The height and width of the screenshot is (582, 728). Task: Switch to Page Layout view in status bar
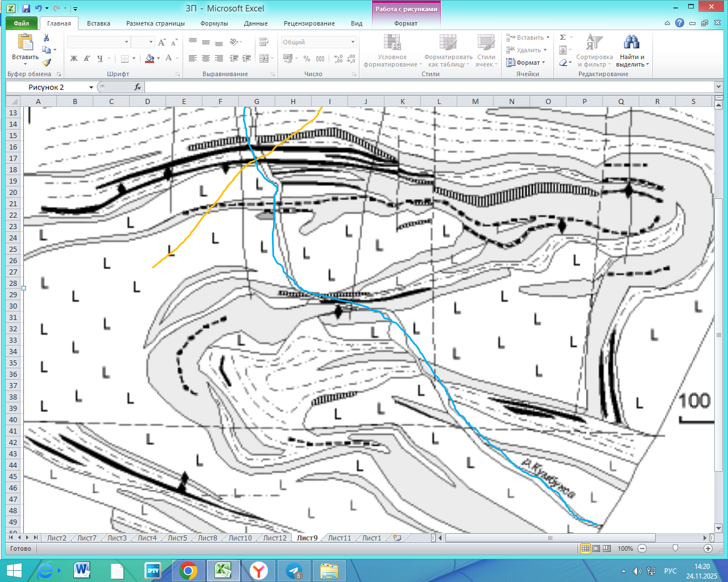tap(596, 548)
